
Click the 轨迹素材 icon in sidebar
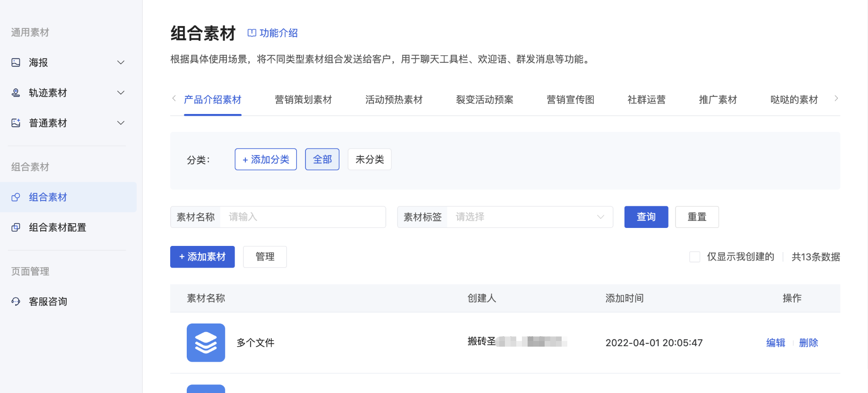coord(16,93)
